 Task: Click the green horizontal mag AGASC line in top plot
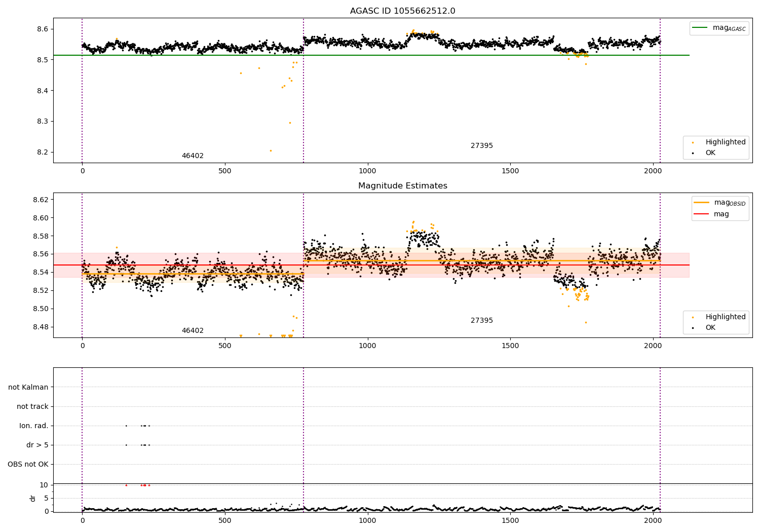click(x=371, y=55)
